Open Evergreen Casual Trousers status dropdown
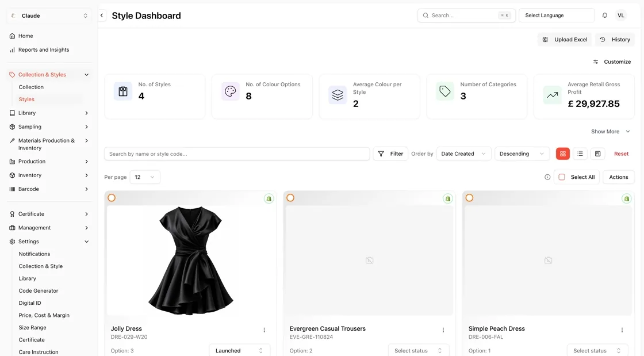Image resolution: width=644 pixels, height=356 pixels. [x=419, y=351]
